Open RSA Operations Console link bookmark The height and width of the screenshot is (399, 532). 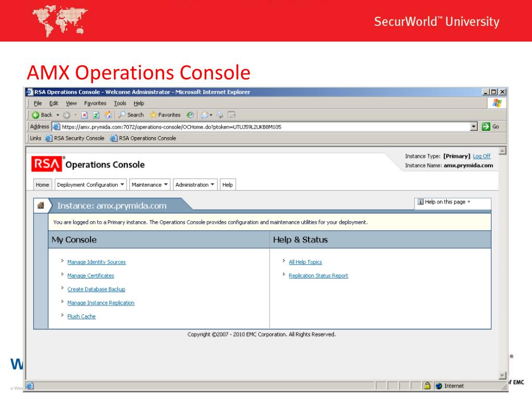click(x=143, y=138)
